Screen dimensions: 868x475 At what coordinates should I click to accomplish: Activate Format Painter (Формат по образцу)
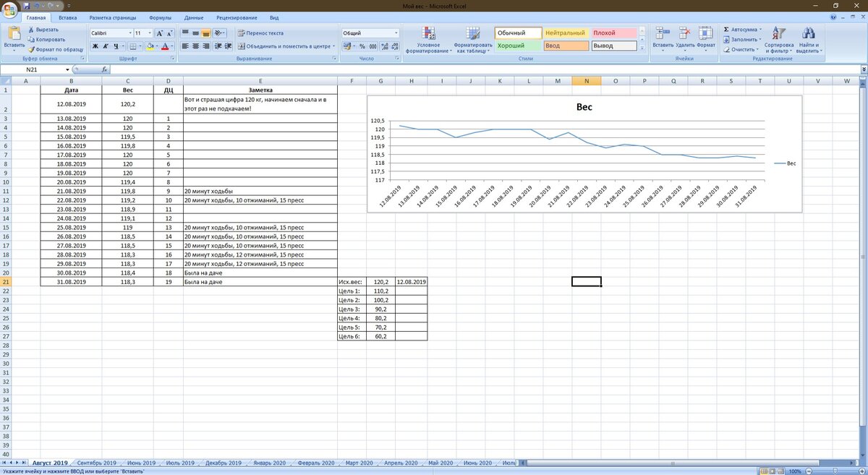click(55, 49)
